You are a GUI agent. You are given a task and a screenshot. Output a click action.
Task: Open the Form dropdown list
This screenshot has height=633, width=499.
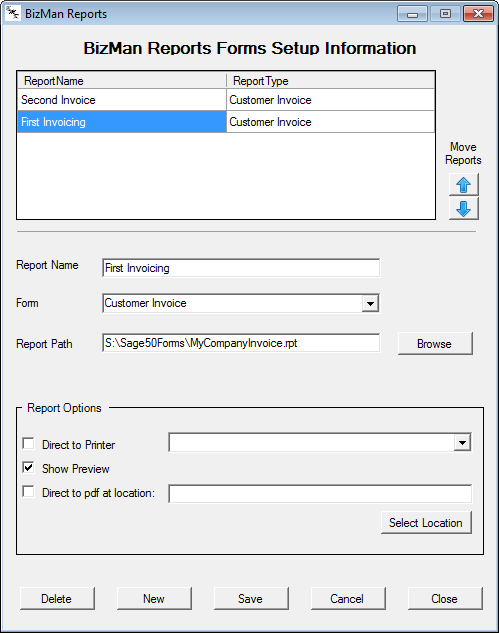coord(370,303)
